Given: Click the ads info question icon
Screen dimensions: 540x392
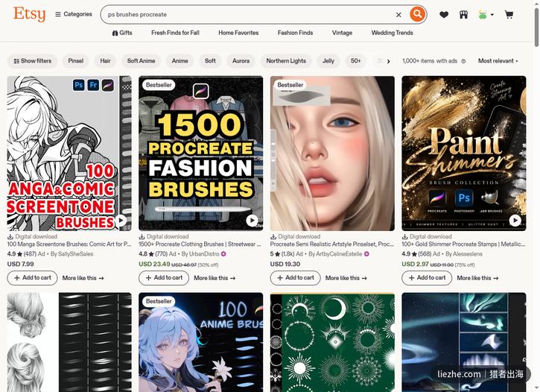Looking at the screenshot, I should coord(463,61).
